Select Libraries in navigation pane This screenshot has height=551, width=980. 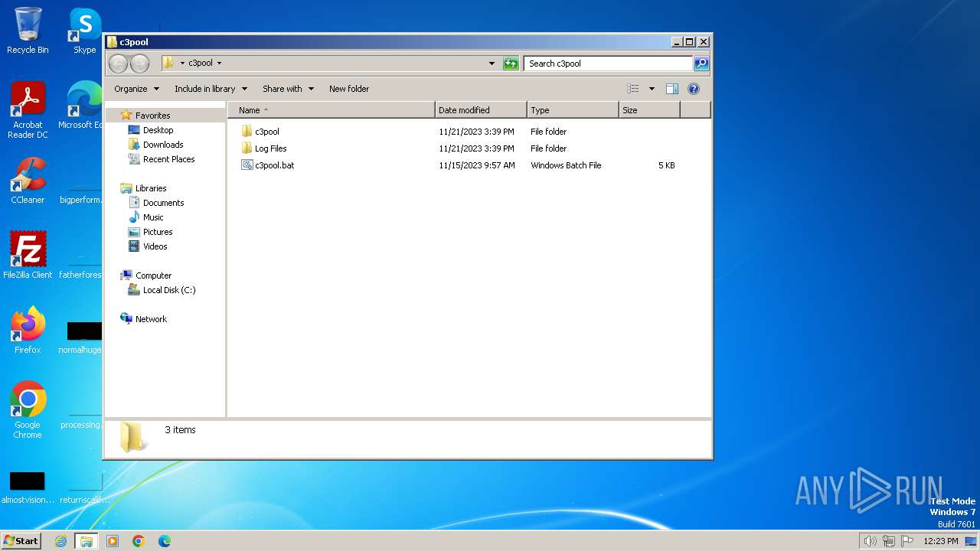[x=151, y=188]
